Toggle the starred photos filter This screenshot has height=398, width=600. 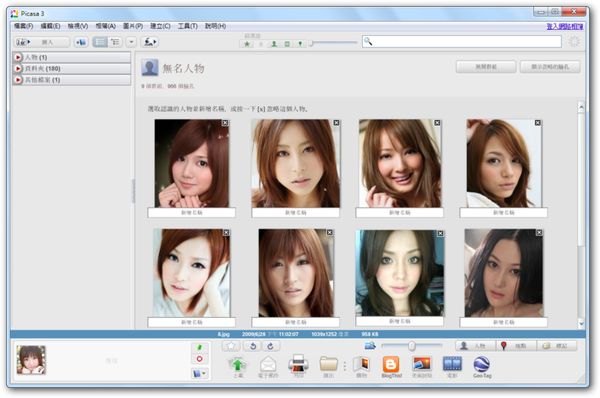[247, 44]
